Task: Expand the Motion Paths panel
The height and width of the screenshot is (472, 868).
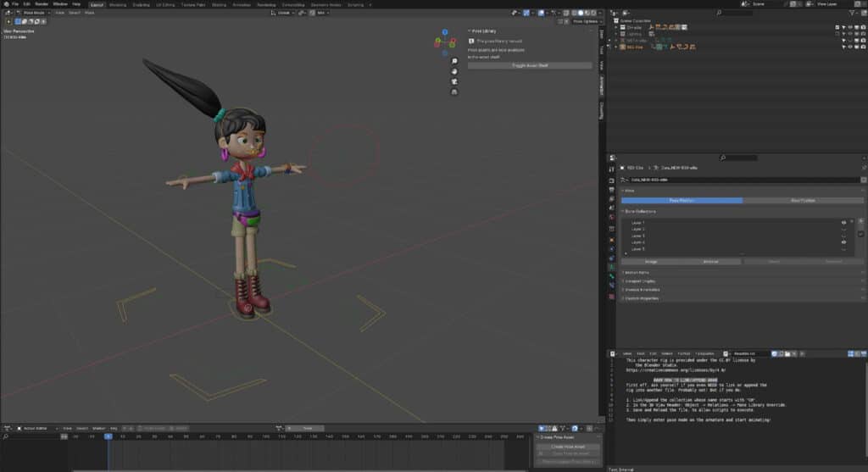Action: pyautogui.click(x=637, y=272)
